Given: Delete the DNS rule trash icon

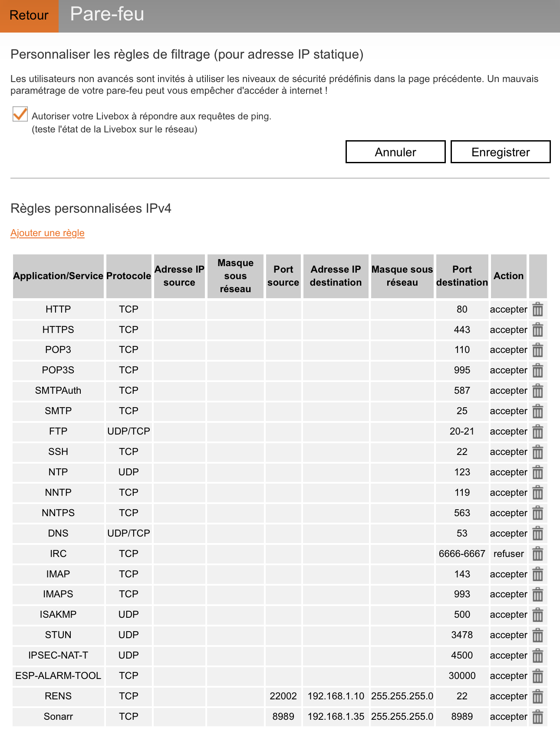Looking at the screenshot, I should point(537,534).
